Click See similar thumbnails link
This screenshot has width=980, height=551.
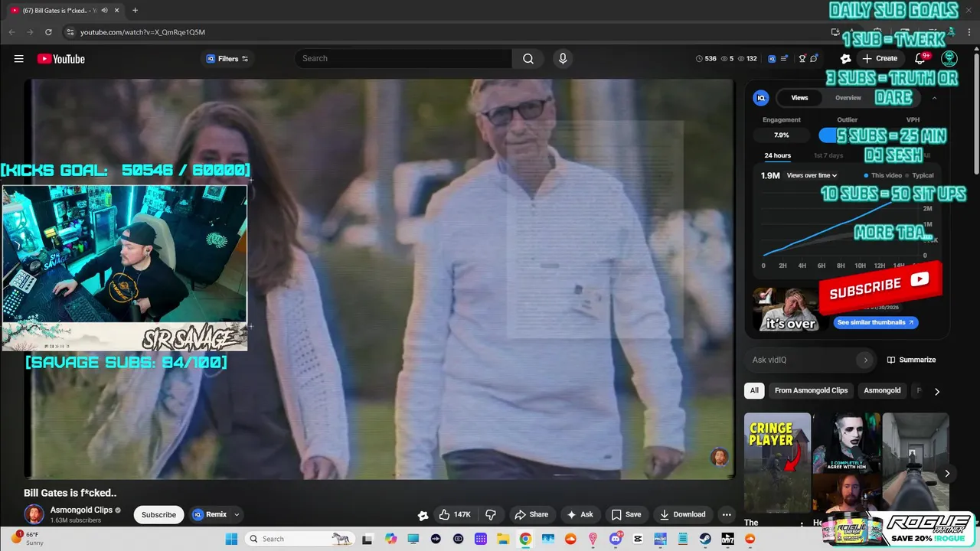875,322
